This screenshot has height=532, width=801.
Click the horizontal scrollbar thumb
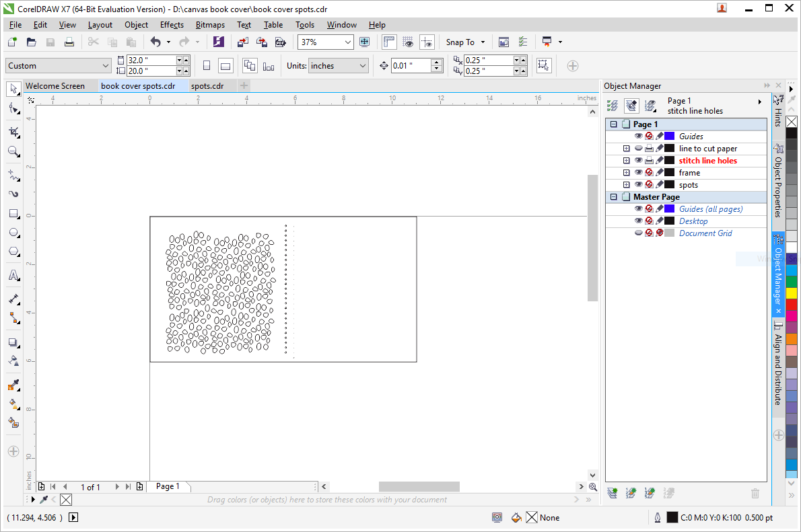419,486
